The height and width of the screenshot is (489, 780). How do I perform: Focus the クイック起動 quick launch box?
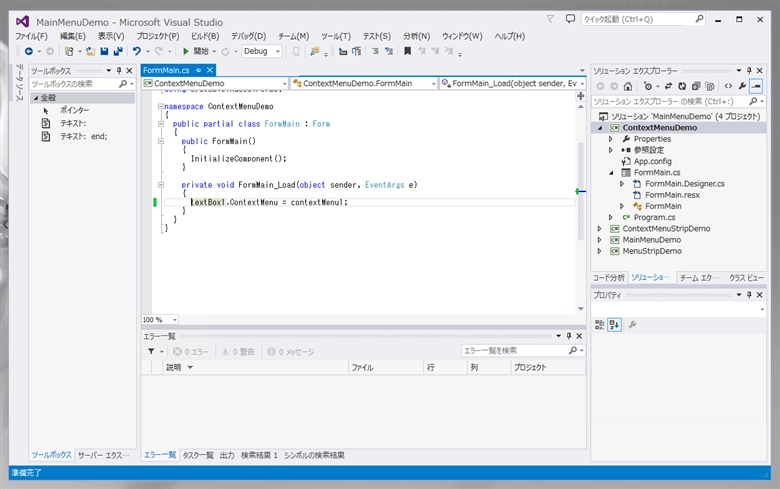643,19
